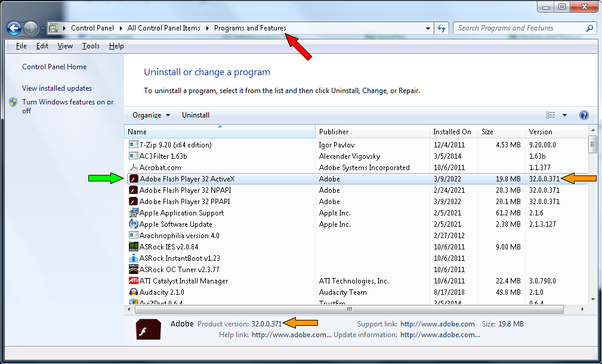Image resolution: width=602 pixels, height=364 pixels.
Task: Click the 2.1.3.127 version cell
Action: 542,224
